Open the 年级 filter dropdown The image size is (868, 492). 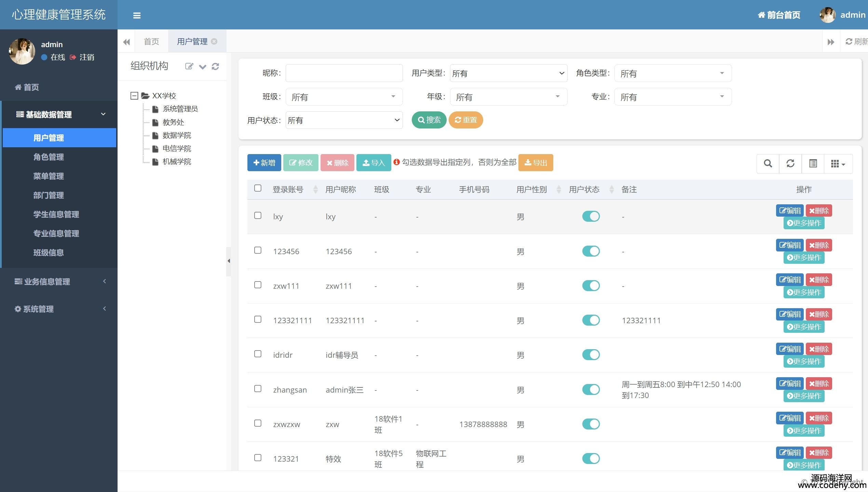pyautogui.click(x=508, y=97)
